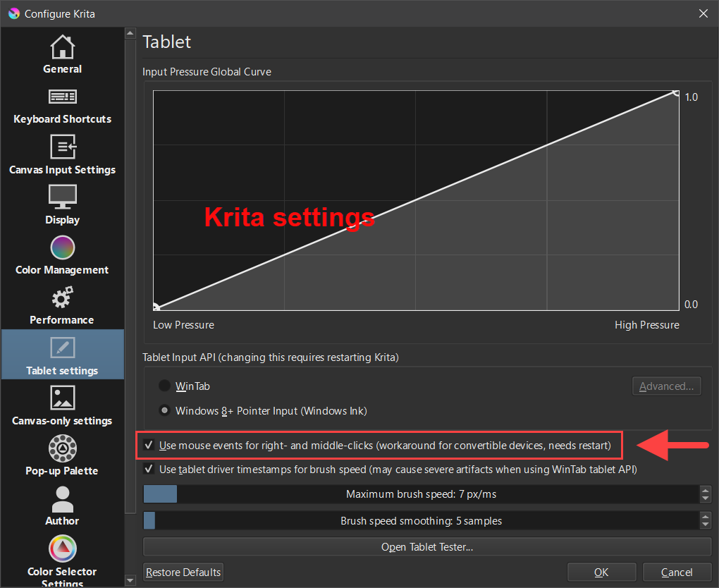Open Canvas-only settings page
The width and height of the screenshot is (719, 588).
(62, 405)
